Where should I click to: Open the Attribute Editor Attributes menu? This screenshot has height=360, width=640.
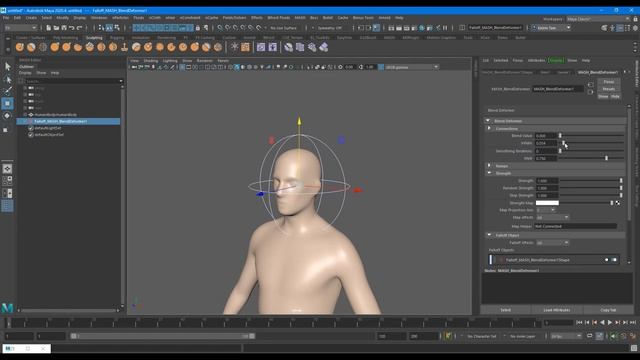coord(536,60)
